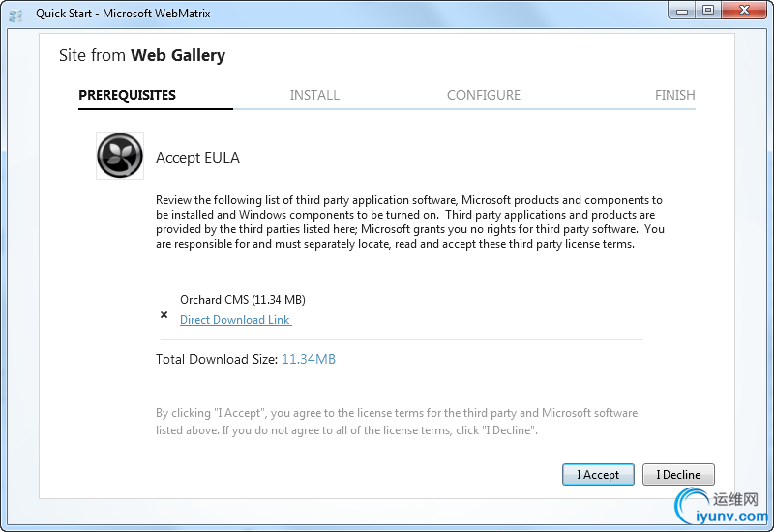Click the X mark beside Orchard CMS
The image size is (774, 532).
(x=164, y=315)
